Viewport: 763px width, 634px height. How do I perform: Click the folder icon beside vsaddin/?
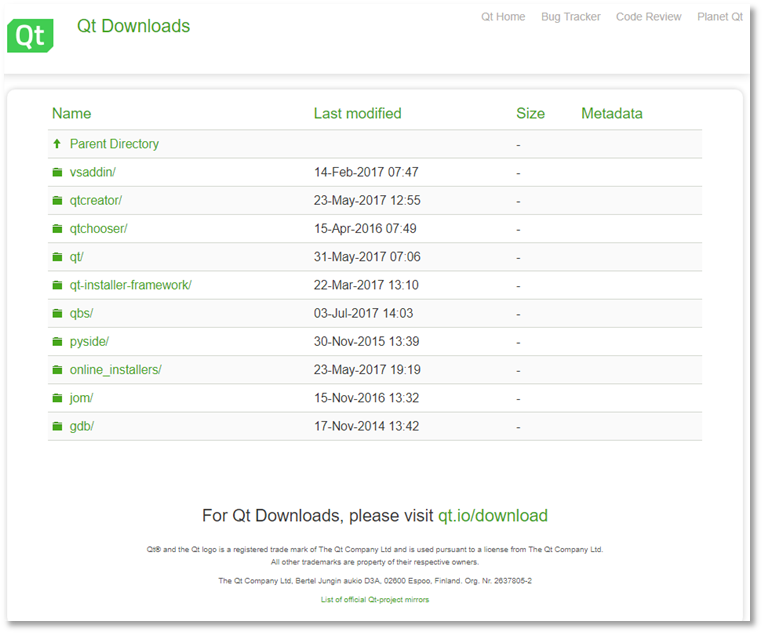coord(57,172)
